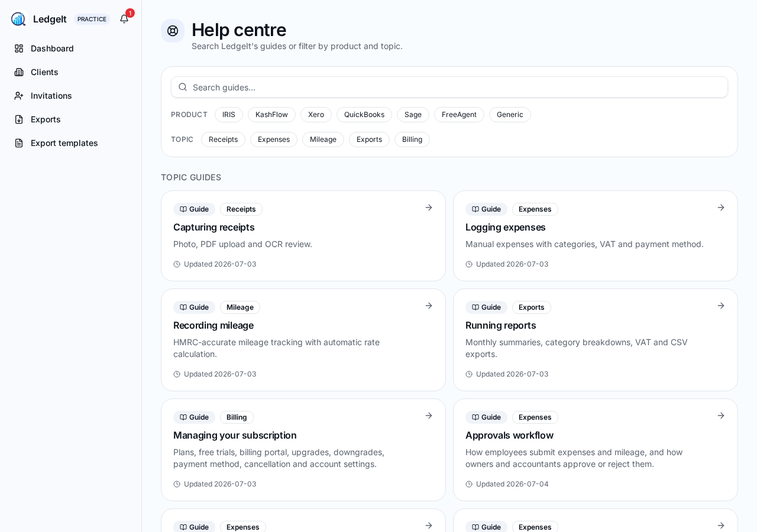The image size is (757, 532).
Task: Click the Guide badge on Running reports
Action: pos(486,307)
